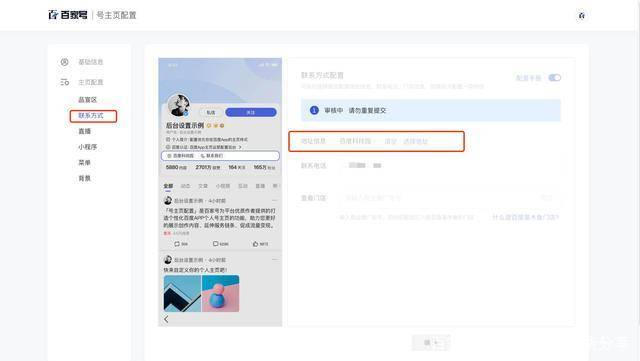Open more options on second preview post

(x=274, y=259)
